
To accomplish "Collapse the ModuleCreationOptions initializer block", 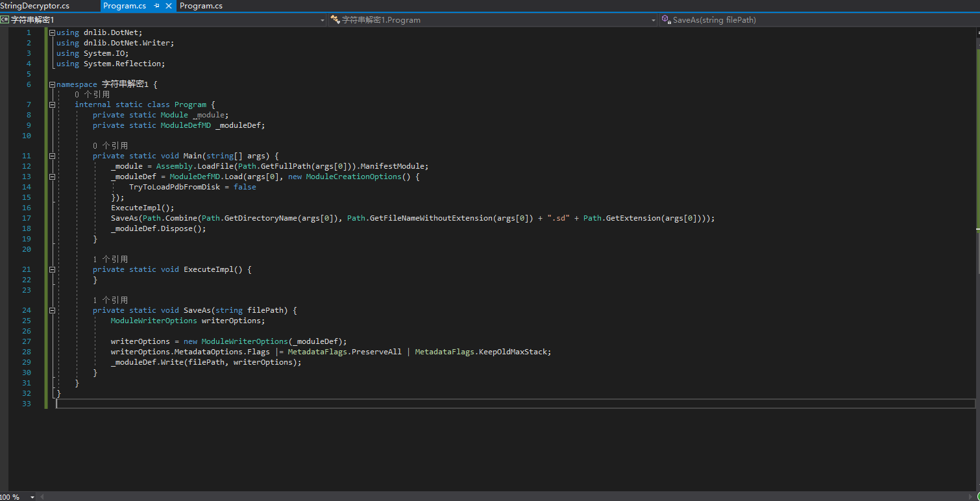I will pos(52,177).
